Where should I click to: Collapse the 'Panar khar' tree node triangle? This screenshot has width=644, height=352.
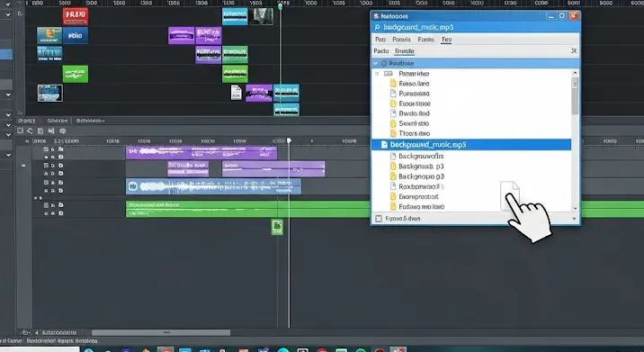tap(377, 74)
